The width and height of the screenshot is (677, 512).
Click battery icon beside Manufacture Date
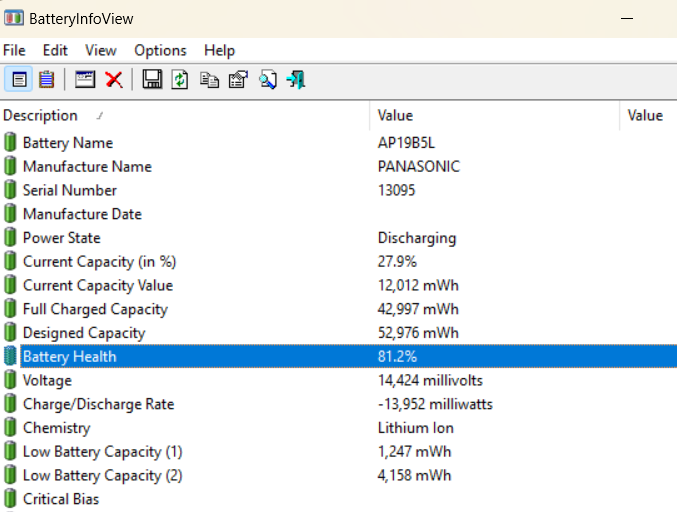pos(10,214)
